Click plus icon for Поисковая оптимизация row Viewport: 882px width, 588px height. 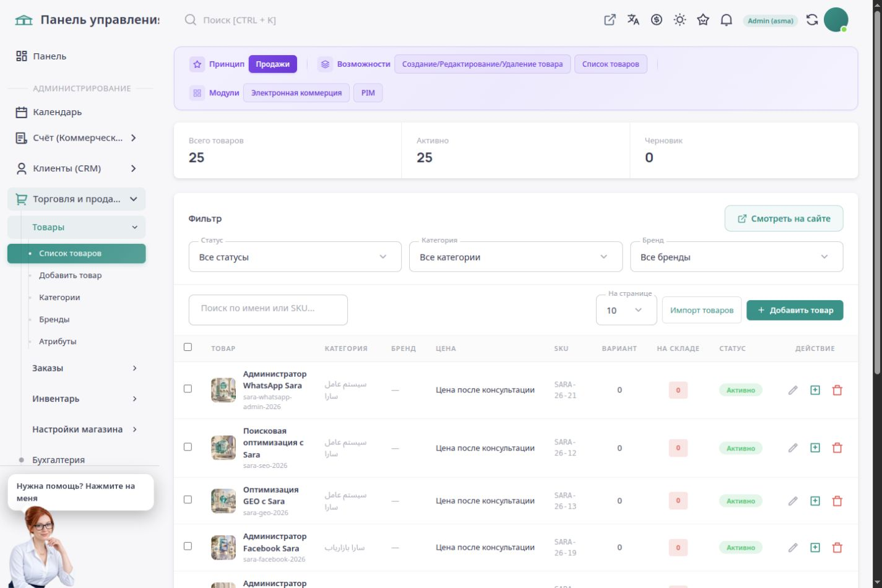pyautogui.click(x=815, y=447)
